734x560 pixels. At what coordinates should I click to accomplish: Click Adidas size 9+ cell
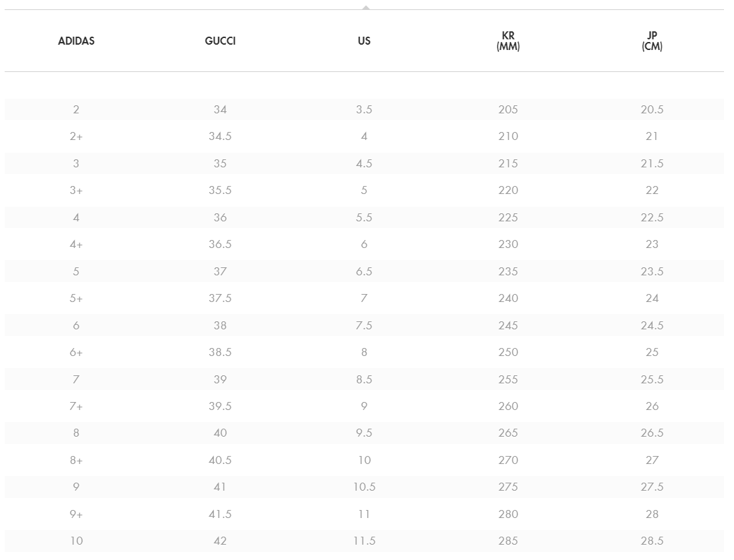(76, 514)
